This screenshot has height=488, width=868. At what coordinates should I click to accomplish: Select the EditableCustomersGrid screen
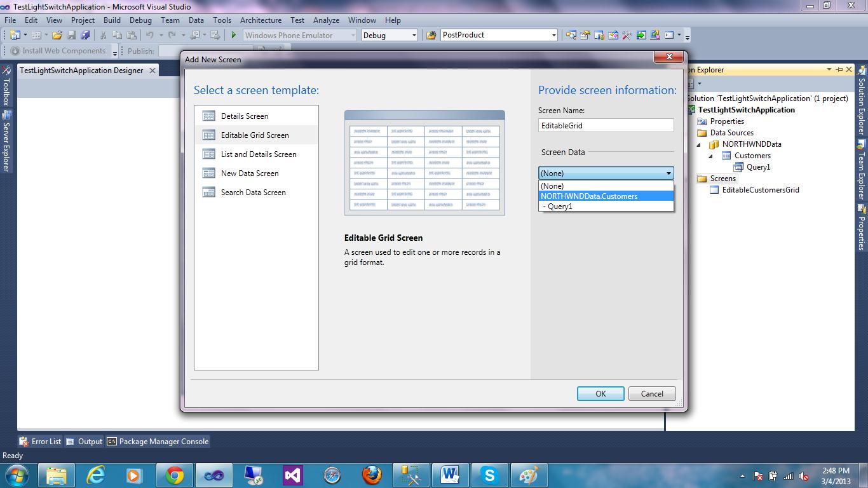coord(761,190)
